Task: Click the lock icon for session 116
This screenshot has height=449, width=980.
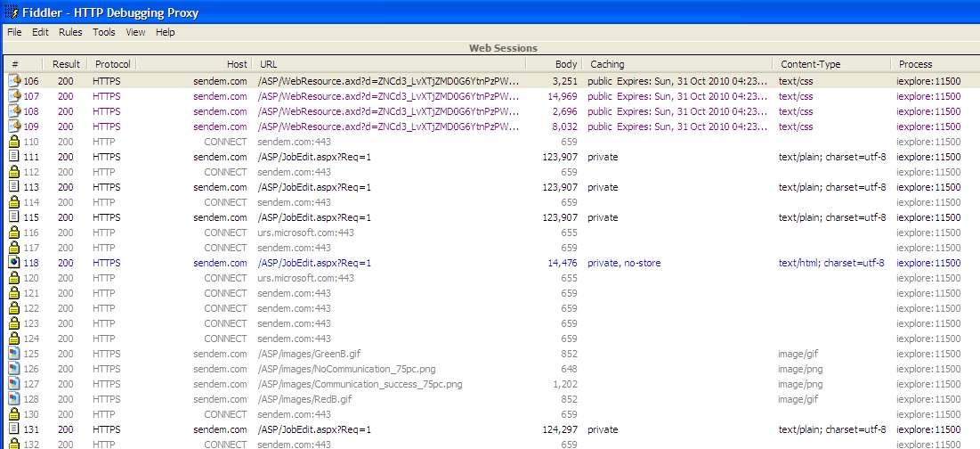Action: [13, 233]
